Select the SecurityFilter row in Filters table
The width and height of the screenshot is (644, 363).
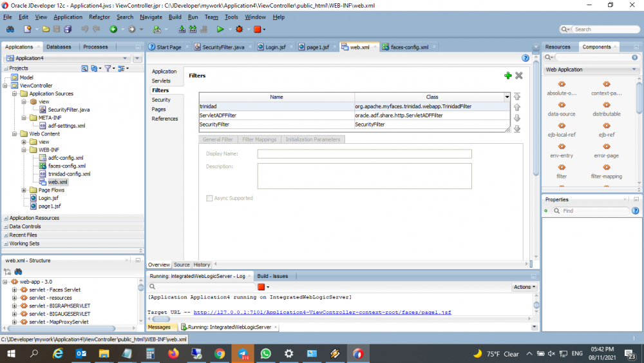[354, 124]
